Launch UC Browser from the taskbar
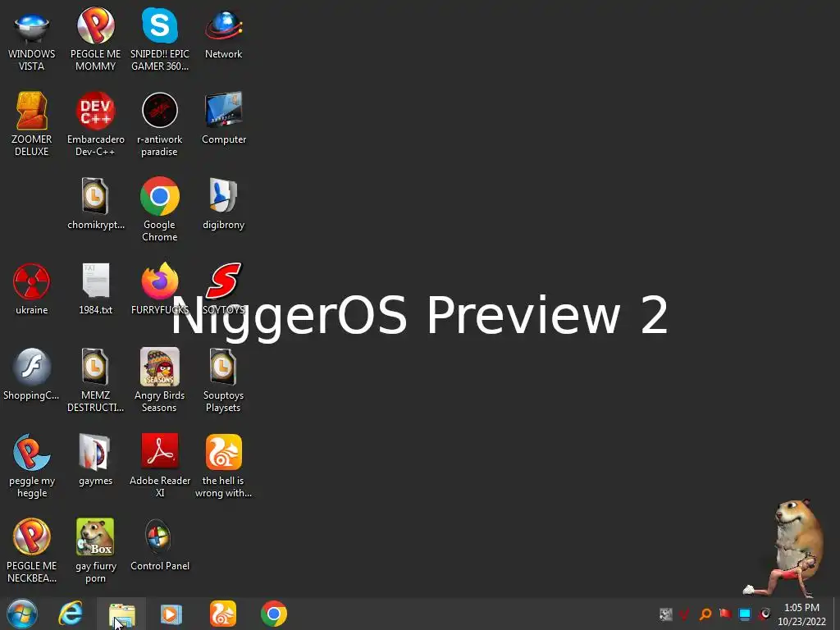Screen dimensions: 840x630 [223, 614]
